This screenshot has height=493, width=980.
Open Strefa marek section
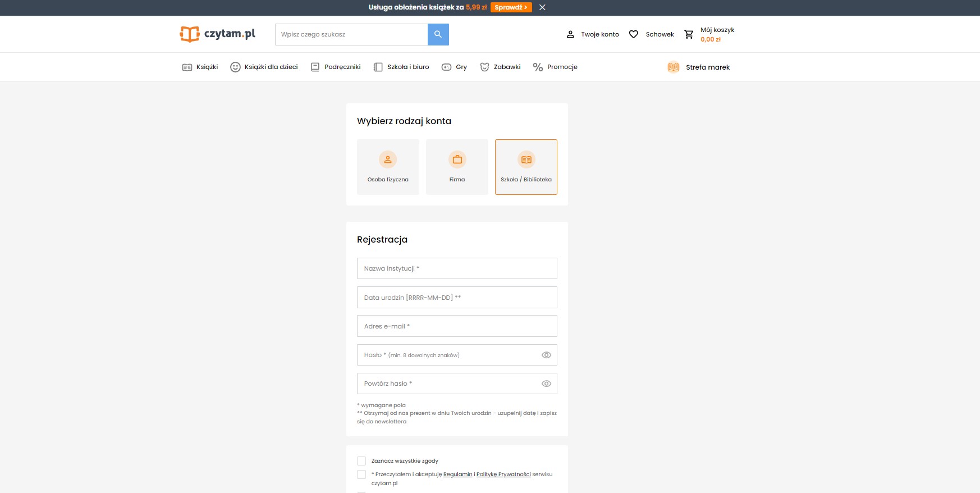(698, 67)
